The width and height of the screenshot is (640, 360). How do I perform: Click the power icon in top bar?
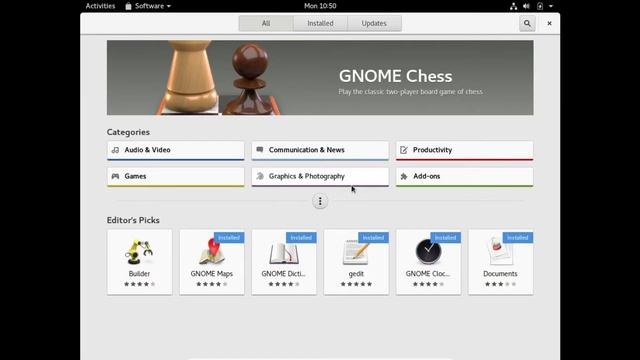[x=540, y=6]
